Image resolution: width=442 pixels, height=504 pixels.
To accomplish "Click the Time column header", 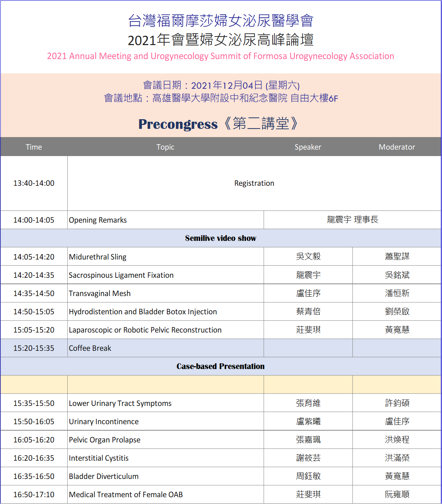I will pyautogui.click(x=34, y=147).
